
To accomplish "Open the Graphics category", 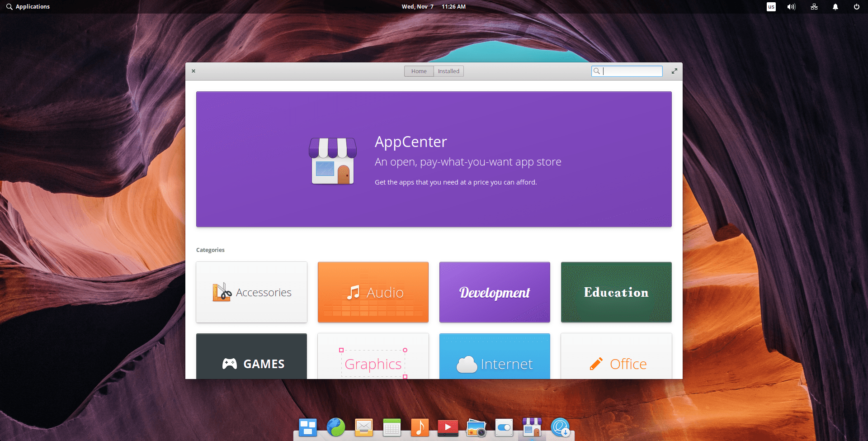I will point(373,356).
